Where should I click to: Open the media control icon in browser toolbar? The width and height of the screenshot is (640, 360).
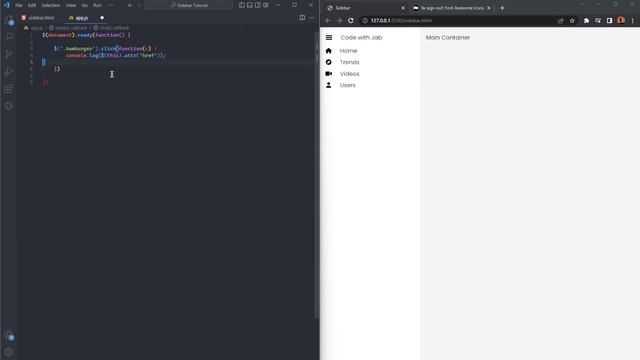point(598,20)
